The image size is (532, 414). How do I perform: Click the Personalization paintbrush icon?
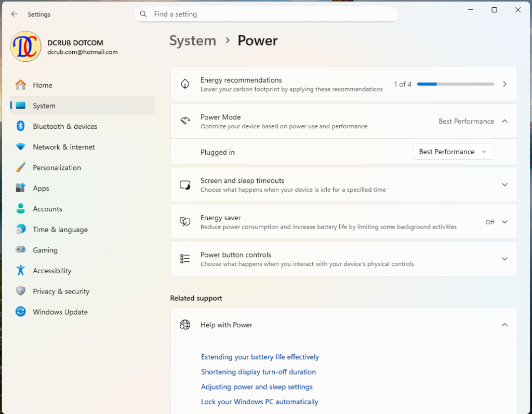pos(21,167)
